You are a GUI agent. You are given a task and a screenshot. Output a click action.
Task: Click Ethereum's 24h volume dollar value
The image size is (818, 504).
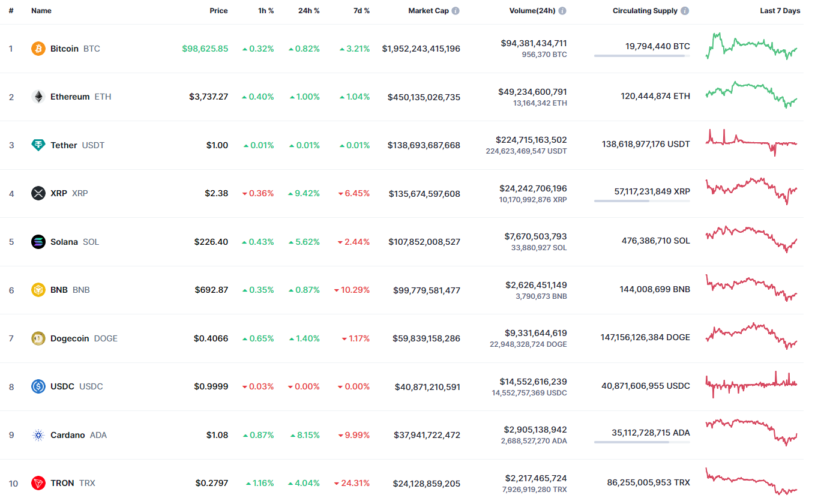532,92
